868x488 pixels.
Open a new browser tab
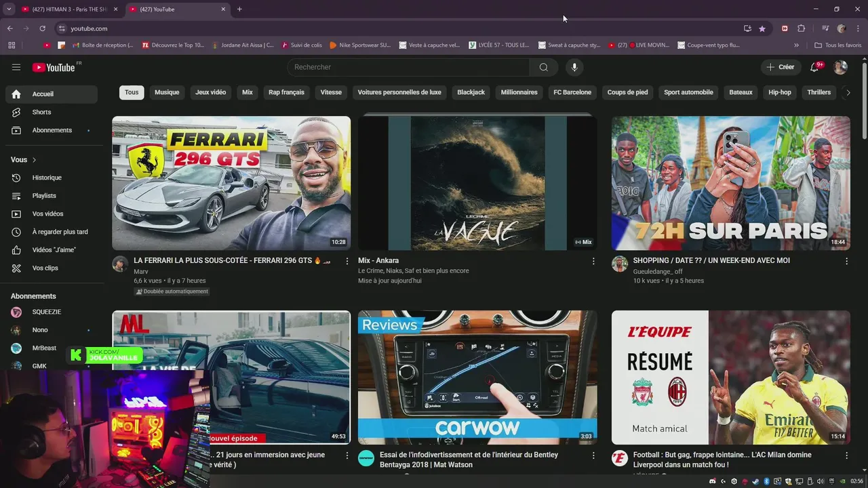click(x=239, y=9)
